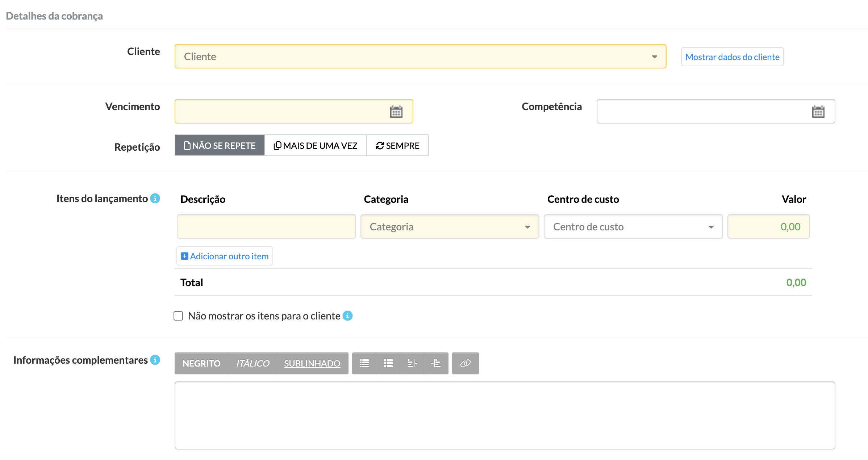Toggle NEGRITO bold formatting
868x460 pixels.
(x=201, y=363)
